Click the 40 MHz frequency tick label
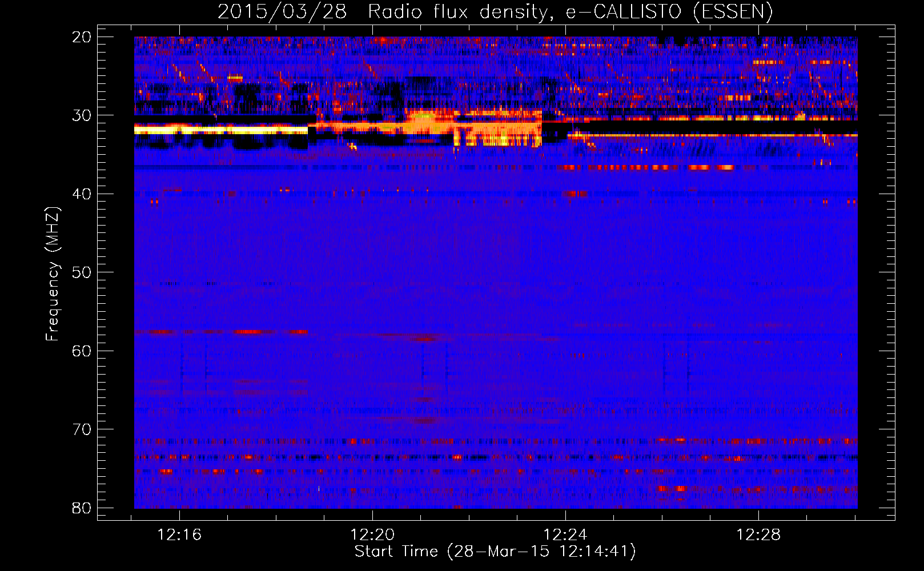Image resolution: width=924 pixels, height=571 pixels. point(82,194)
